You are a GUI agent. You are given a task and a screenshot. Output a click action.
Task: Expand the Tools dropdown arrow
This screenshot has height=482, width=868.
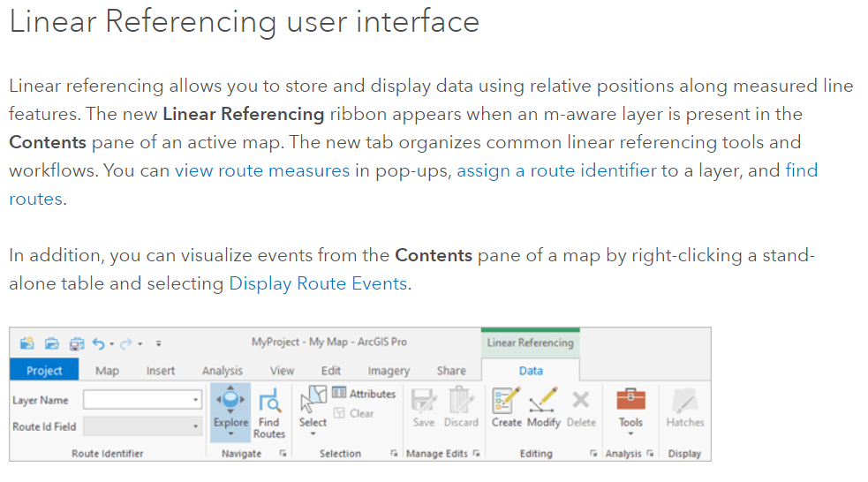pyautogui.click(x=630, y=433)
